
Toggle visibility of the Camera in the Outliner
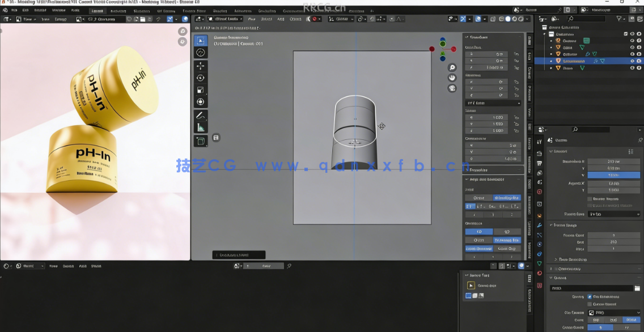[x=633, y=40]
